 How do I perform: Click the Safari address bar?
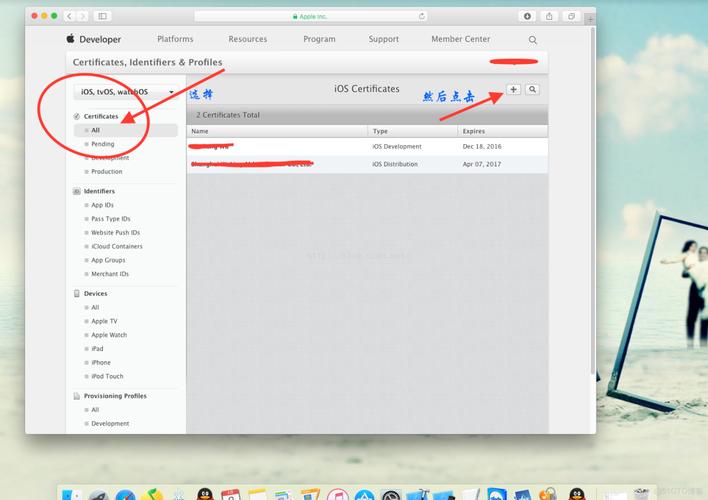coord(311,16)
